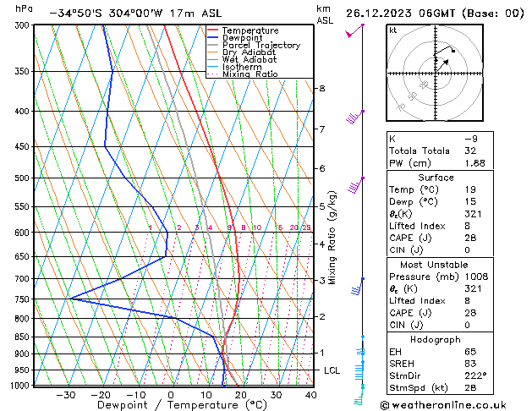Click the 850 hPa pressure axis label
Viewport: 532px width, 411px height.
point(22,337)
